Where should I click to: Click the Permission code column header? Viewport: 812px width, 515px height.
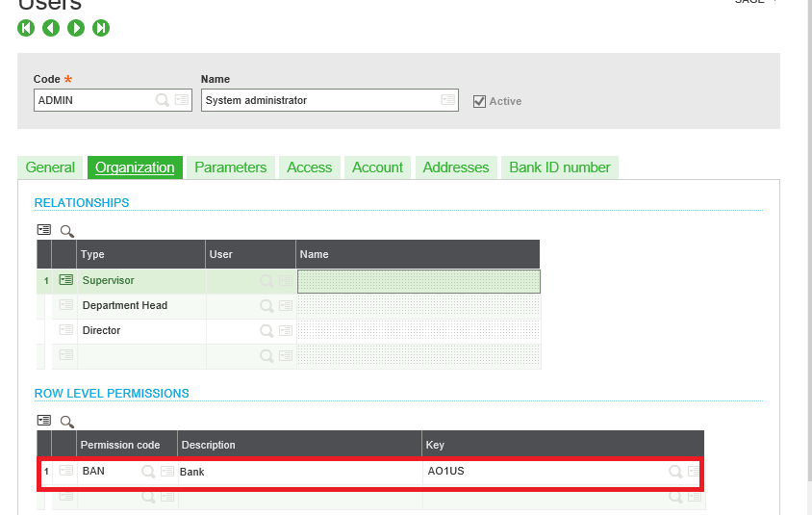pyautogui.click(x=127, y=445)
